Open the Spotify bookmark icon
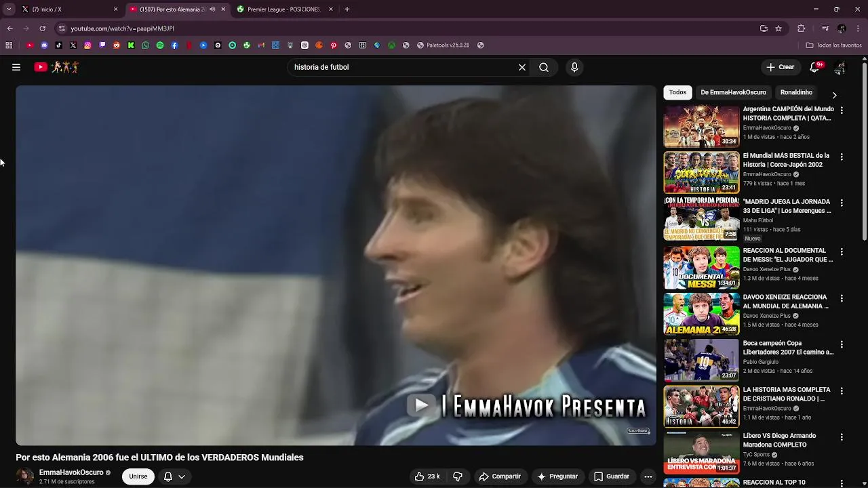Screen dimensions: 868x488 tap(160, 45)
